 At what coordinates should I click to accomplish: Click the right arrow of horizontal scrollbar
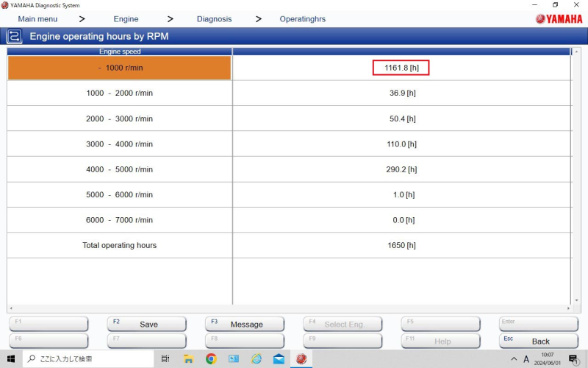click(x=568, y=308)
